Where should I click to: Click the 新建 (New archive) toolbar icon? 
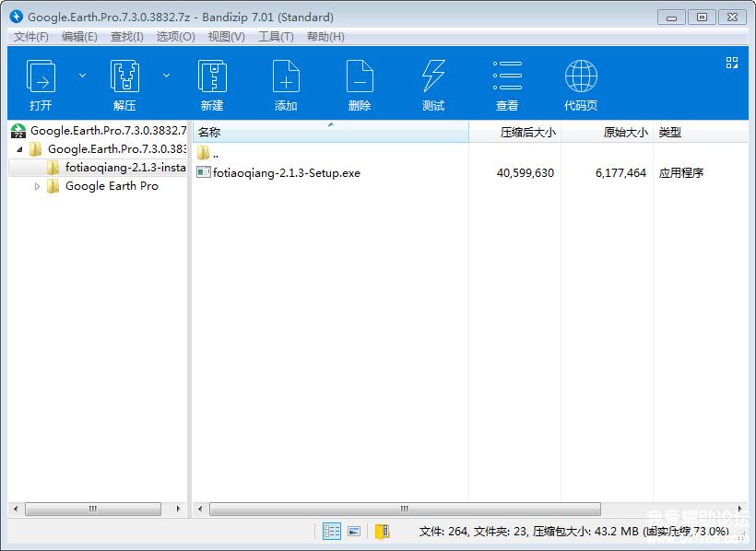click(x=212, y=76)
